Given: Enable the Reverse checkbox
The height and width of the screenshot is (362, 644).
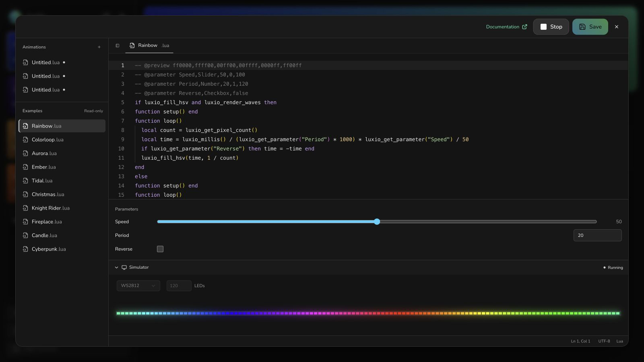Looking at the screenshot, I should tap(160, 249).
